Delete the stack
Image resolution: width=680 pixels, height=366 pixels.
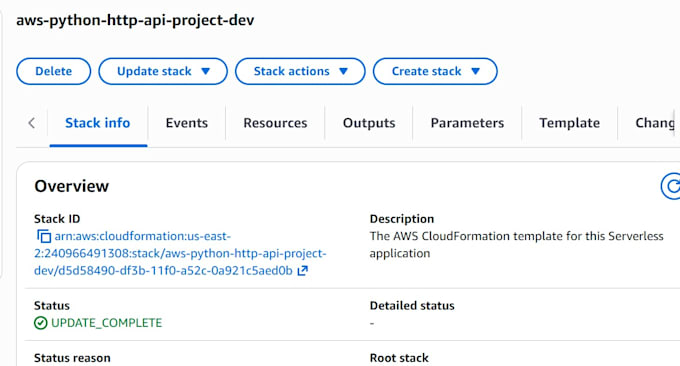54,71
